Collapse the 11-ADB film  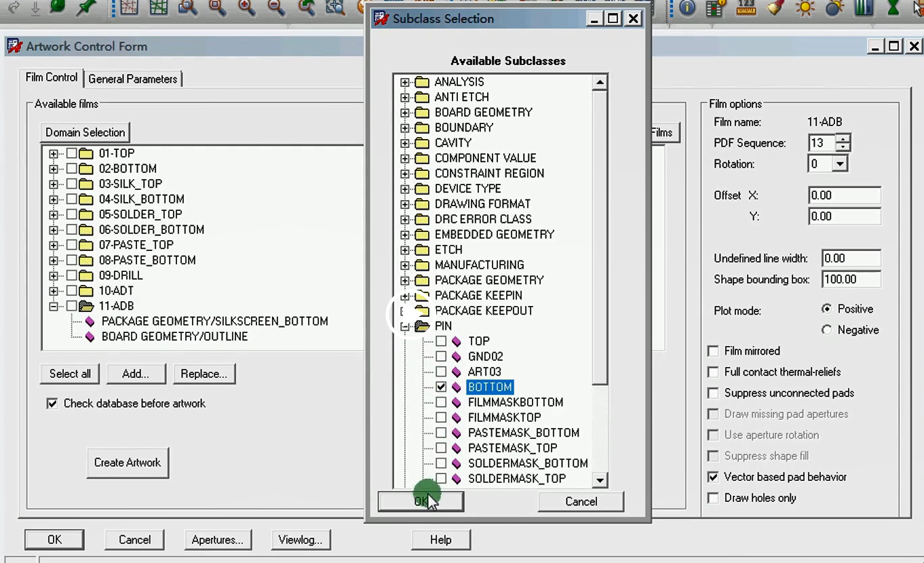54,307
